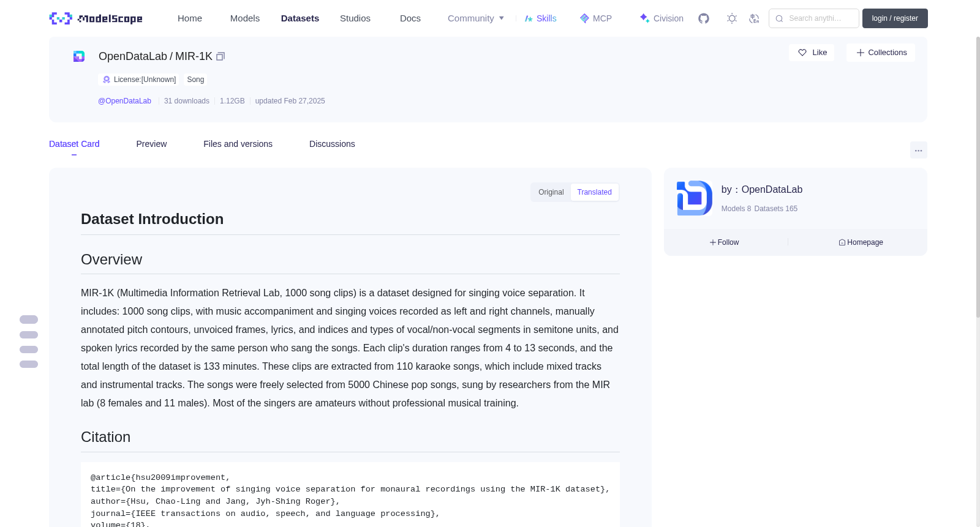The height and width of the screenshot is (527, 980).
Task: Click the page vertical scrollbar
Action: (x=978, y=177)
